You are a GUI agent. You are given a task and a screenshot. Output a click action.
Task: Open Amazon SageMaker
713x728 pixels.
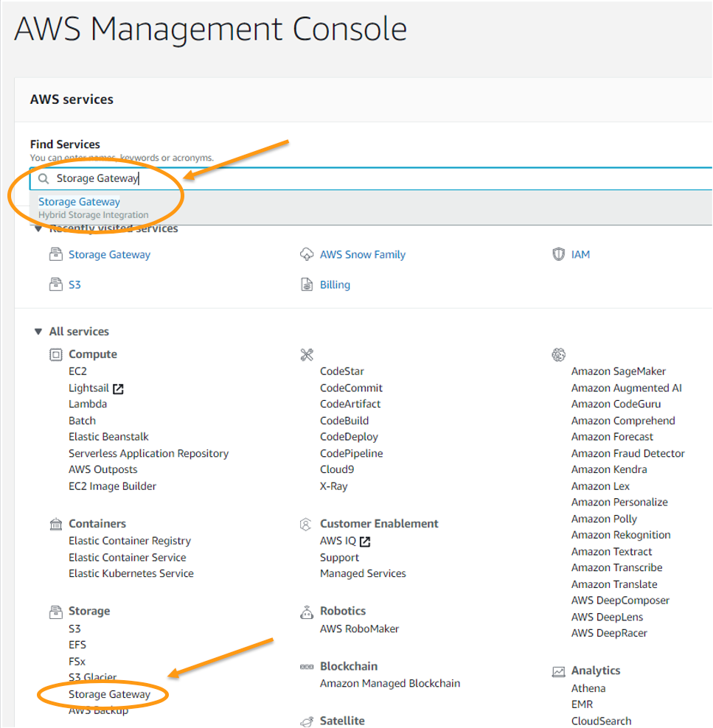coord(618,371)
